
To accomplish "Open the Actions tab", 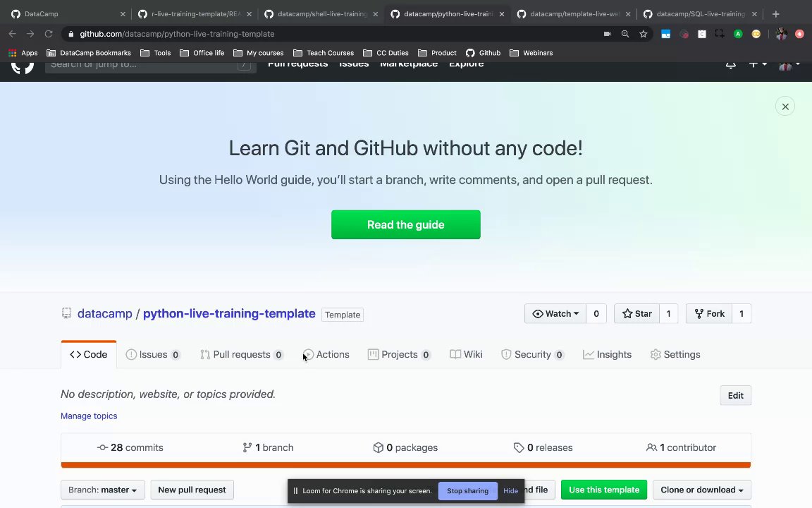I will coord(326,355).
